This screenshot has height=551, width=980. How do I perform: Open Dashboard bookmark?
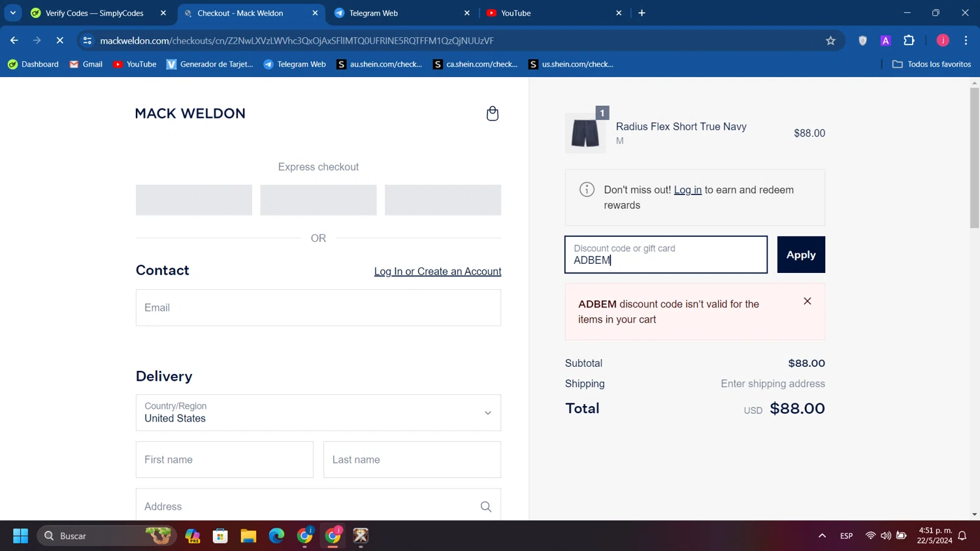click(x=33, y=64)
